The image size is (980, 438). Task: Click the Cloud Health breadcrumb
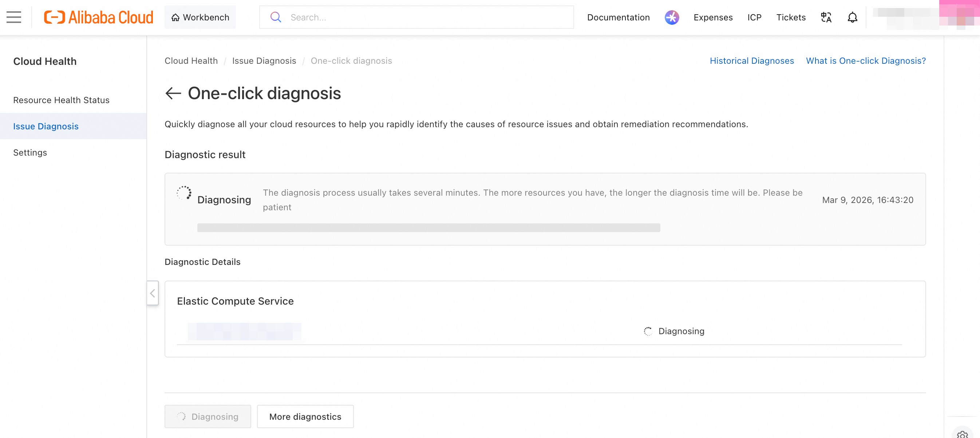pos(191,60)
